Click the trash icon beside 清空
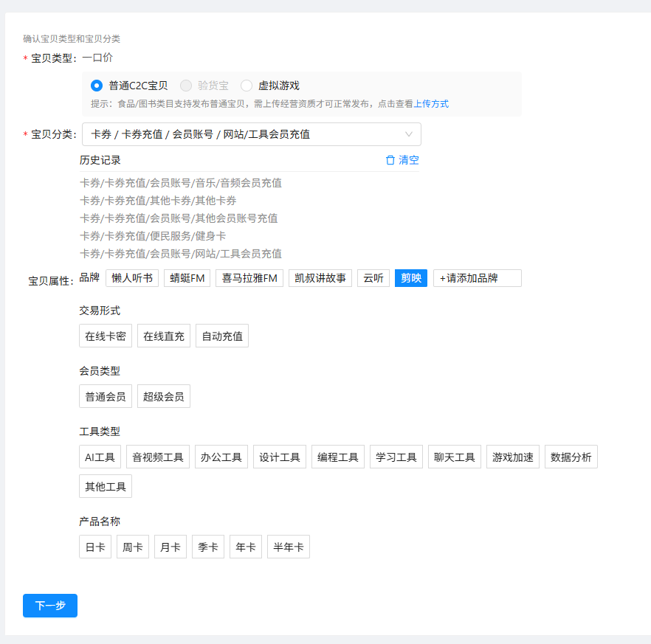The height and width of the screenshot is (644, 651). click(x=390, y=160)
